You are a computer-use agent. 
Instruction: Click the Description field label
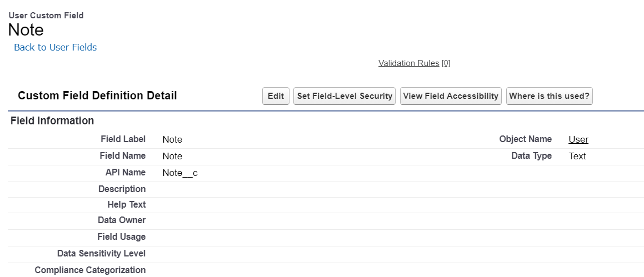(122, 189)
